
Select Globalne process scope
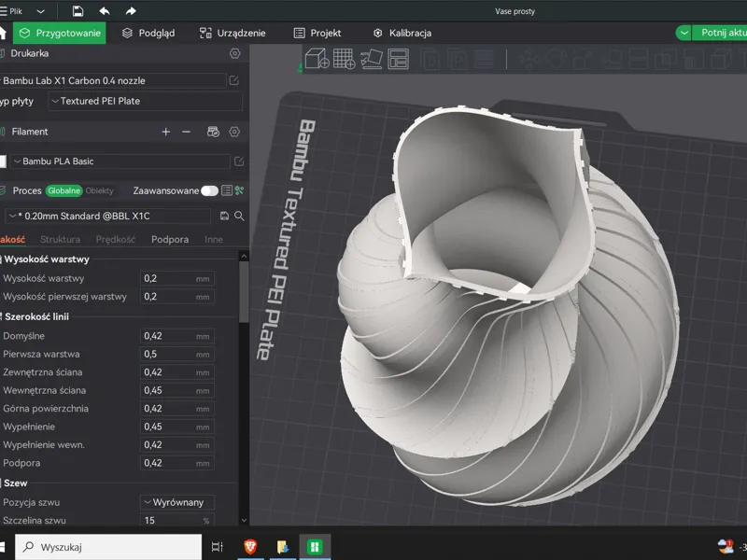click(x=63, y=191)
